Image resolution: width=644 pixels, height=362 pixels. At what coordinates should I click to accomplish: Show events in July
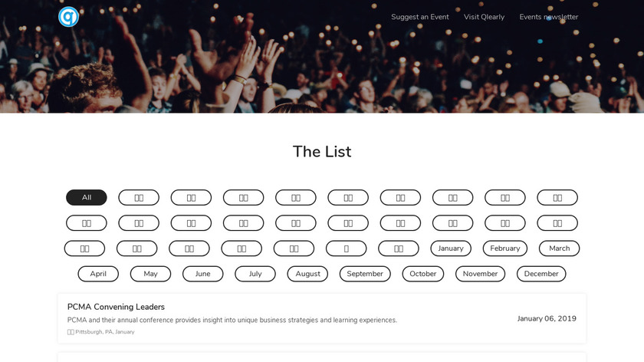click(x=255, y=274)
